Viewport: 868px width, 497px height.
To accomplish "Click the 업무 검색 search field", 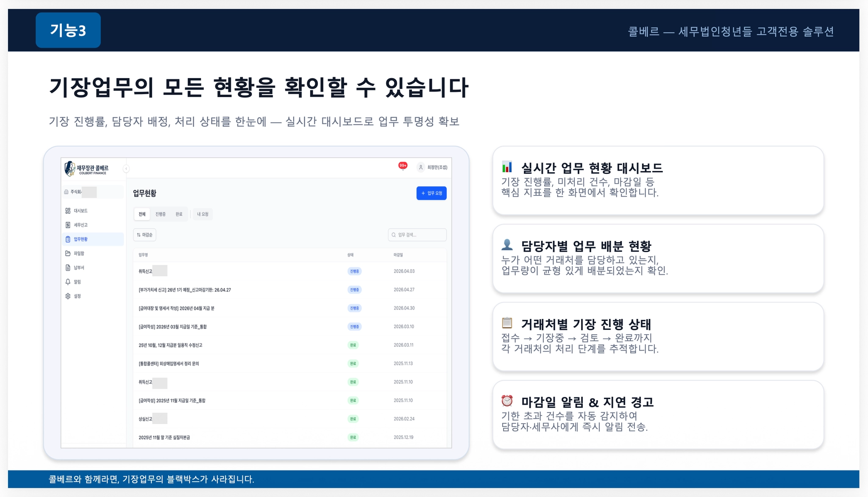I will pyautogui.click(x=417, y=235).
